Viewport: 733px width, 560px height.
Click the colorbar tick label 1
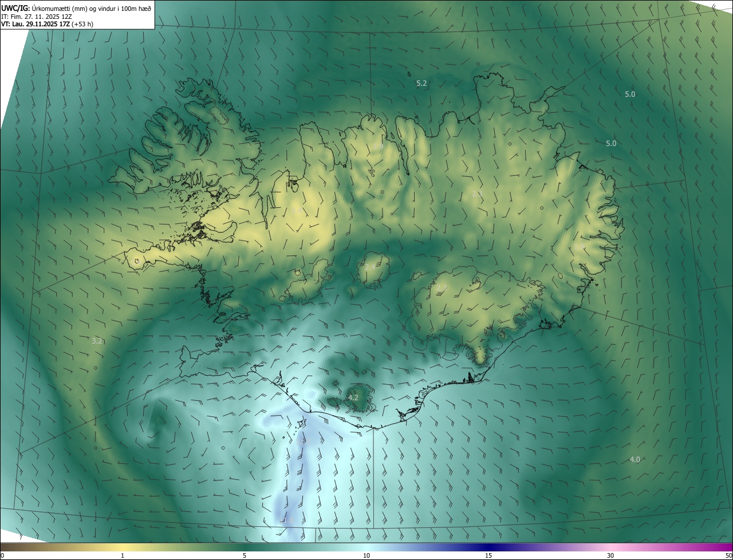tap(123, 556)
